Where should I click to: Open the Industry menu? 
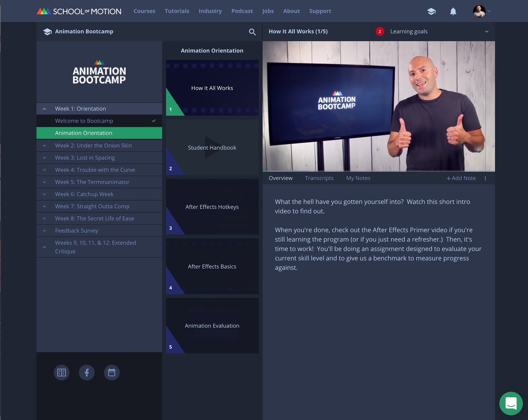210,11
